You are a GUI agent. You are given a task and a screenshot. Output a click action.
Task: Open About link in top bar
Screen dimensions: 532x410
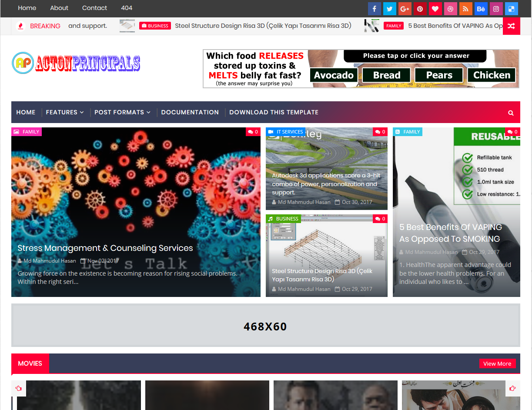59,8
